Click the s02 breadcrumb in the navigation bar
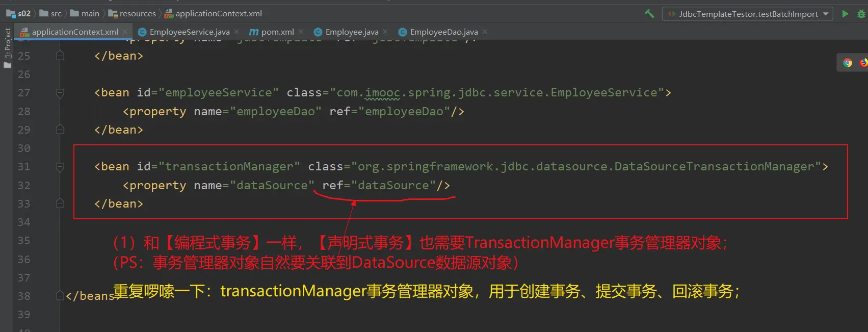Viewport: 868px width, 332px height. click(19, 14)
